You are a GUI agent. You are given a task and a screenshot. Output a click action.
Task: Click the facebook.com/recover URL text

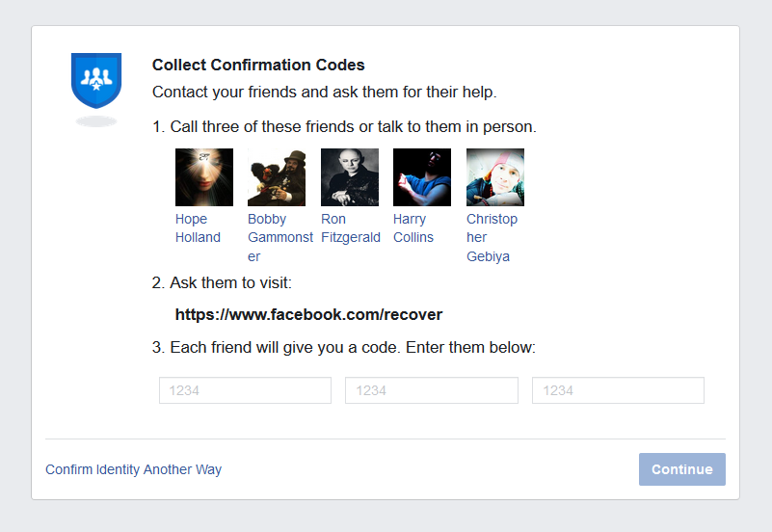(x=308, y=314)
